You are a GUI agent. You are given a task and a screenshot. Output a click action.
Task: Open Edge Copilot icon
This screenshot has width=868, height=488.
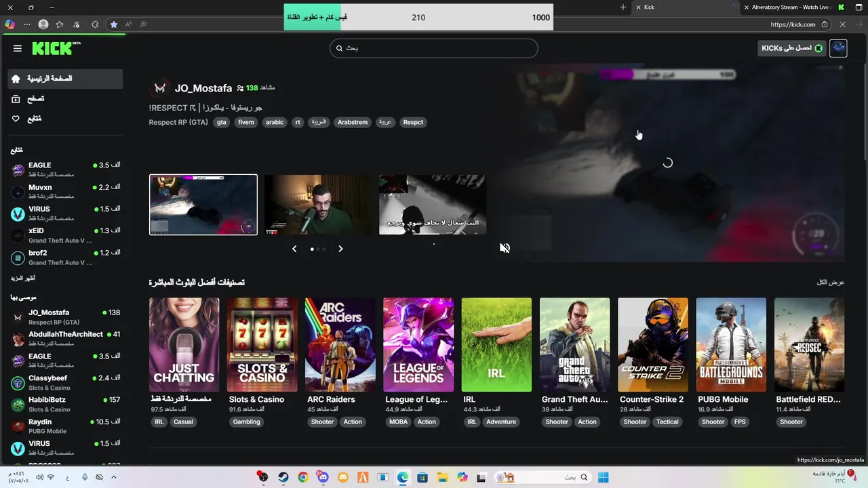pos(9,24)
